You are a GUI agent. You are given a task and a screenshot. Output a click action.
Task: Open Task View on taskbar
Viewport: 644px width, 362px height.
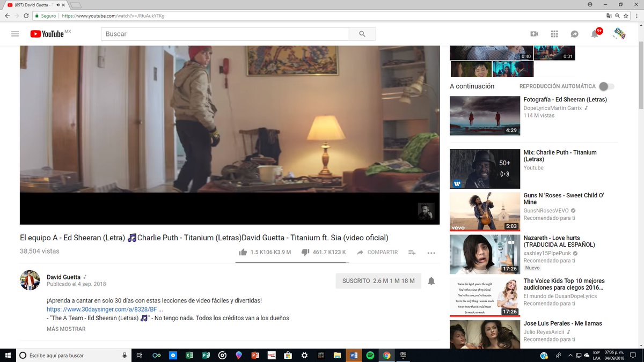[139, 355]
